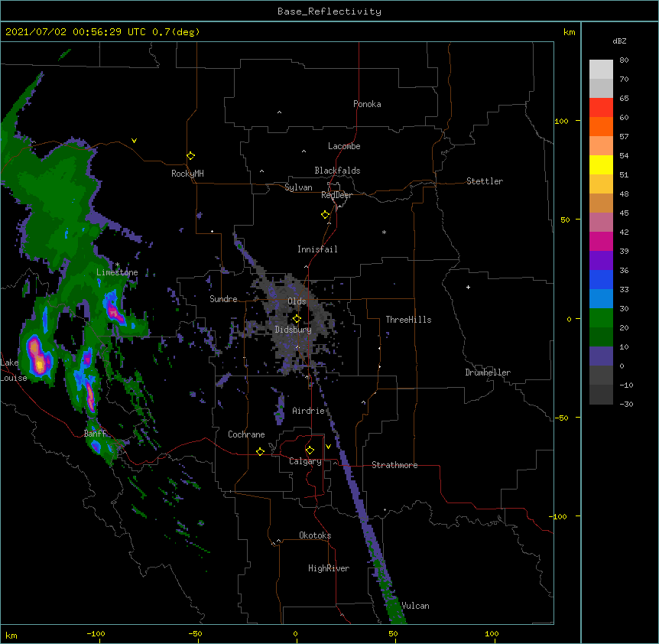Select the royal blue 33–36 dBZ legend band
Viewport: 659px width, 644px height.
point(601,279)
